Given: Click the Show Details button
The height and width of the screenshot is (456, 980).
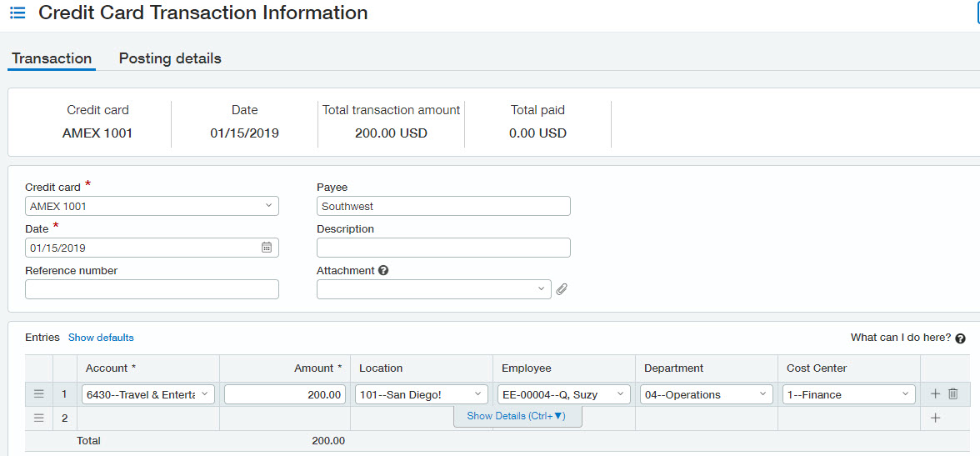Looking at the screenshot, I should click(517, 416).
